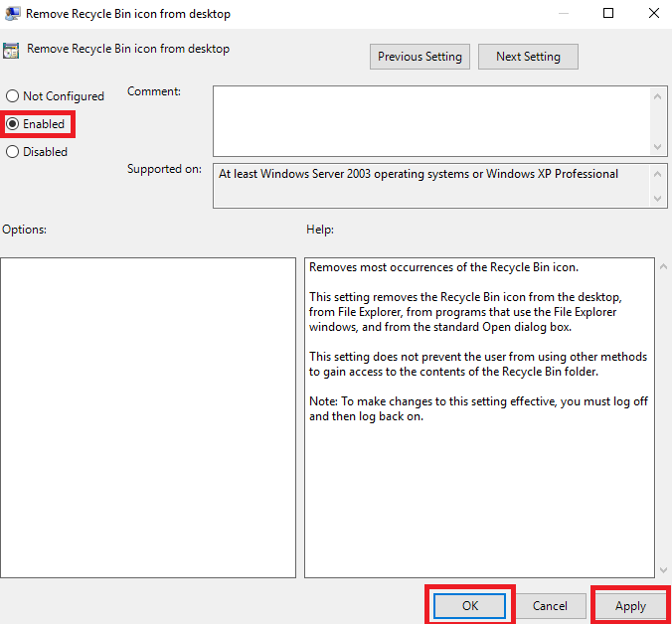This screenshot has width=672, height=624.
Task: Click the 'Options:' label
Action: [x=25, y=230]
